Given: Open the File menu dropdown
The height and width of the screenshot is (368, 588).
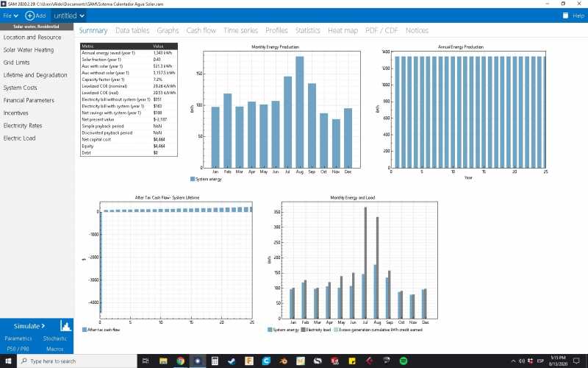Looking at the screenshot, I should click(x=10, y=15).
